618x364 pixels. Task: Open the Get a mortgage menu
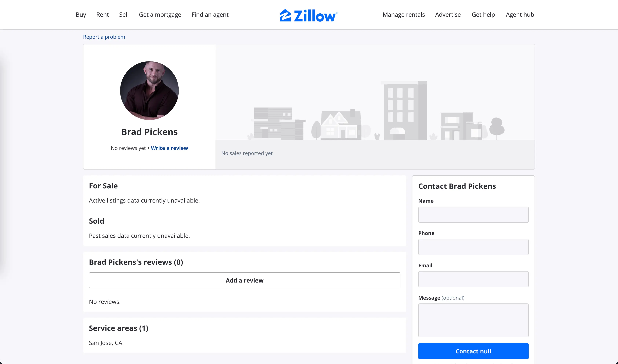click(x=160, y=15)
